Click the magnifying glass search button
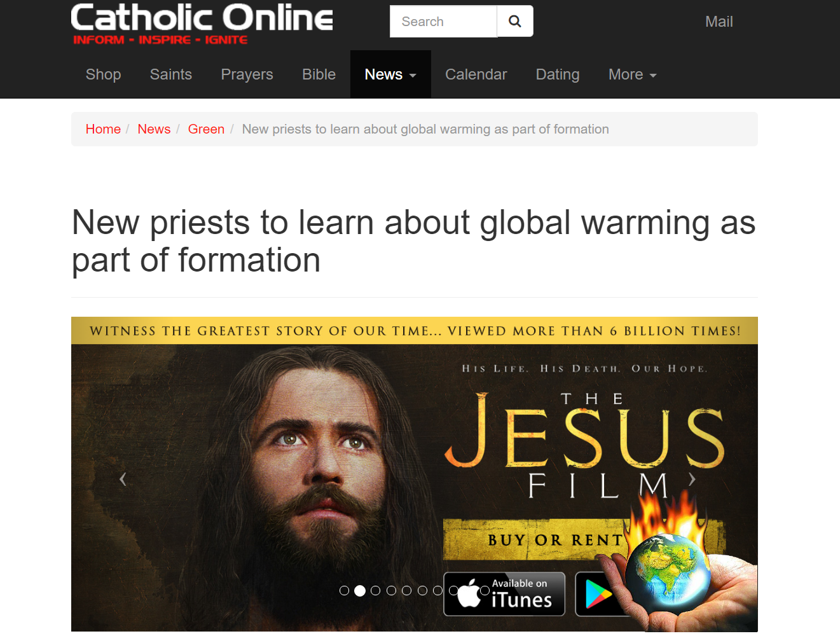840x643 pixels. click(x=515, y=22)
